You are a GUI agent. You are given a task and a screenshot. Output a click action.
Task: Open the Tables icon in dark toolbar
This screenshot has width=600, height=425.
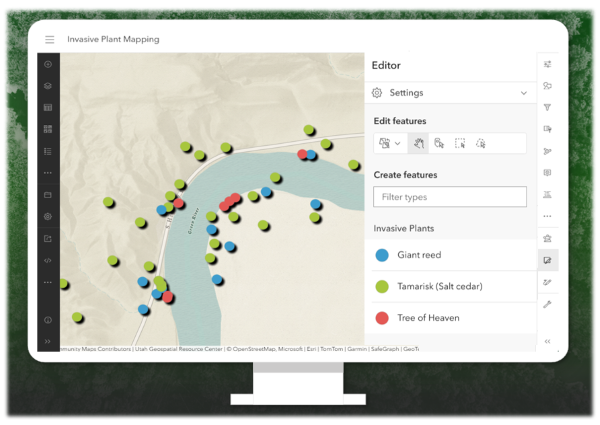tap(48, 107)
